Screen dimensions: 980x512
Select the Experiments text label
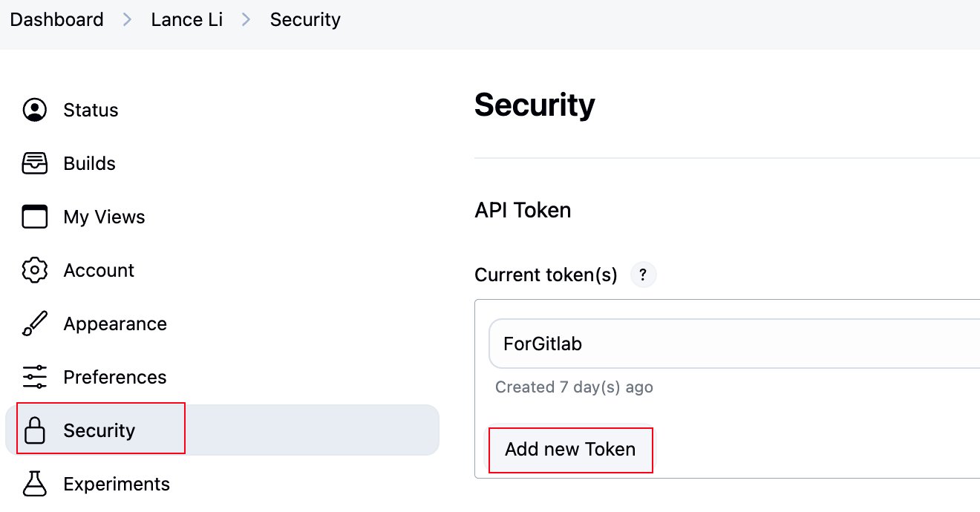pos(117,484)
